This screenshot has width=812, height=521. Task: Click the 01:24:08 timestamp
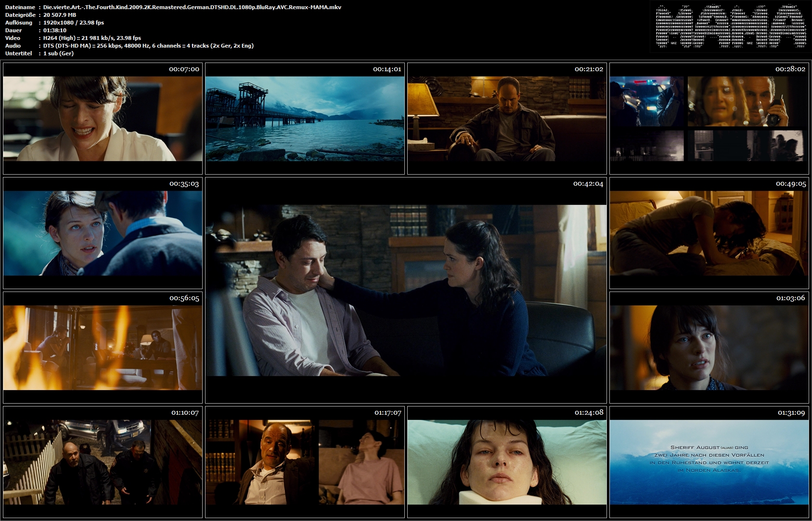[589, 413]
